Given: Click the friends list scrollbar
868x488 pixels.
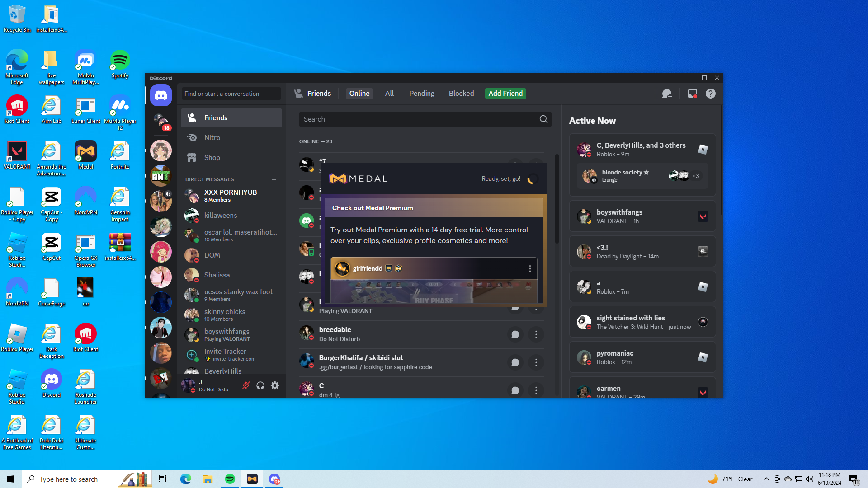Looking at the screenshot, I should tap(557, 199).
